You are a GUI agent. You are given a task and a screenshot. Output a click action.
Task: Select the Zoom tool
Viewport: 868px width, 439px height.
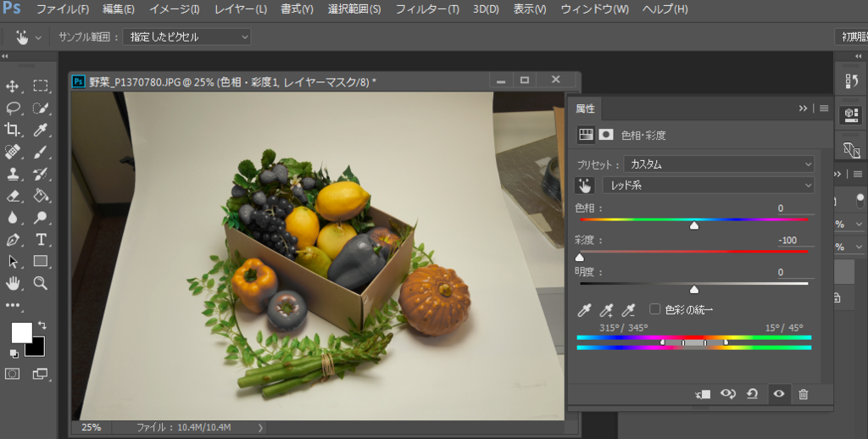click(41, 283)
